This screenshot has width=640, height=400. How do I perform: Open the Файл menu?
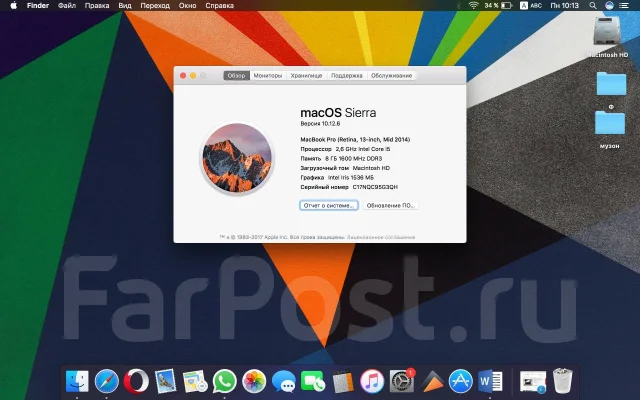[x=67, y=5]
